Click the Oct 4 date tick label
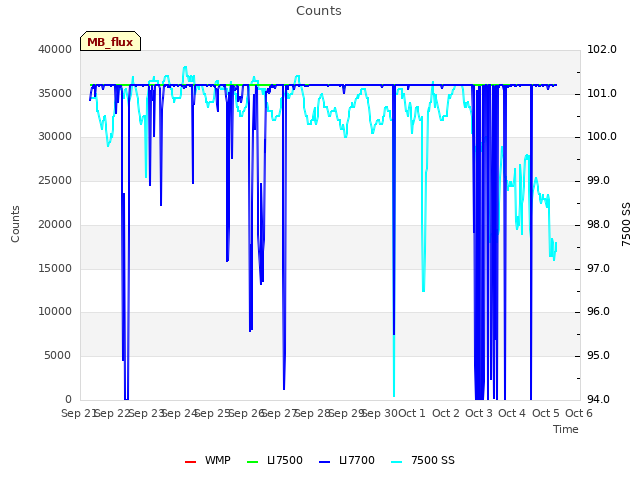The width and height of the screenshot is (640, 480). click(x=512, y=413)
